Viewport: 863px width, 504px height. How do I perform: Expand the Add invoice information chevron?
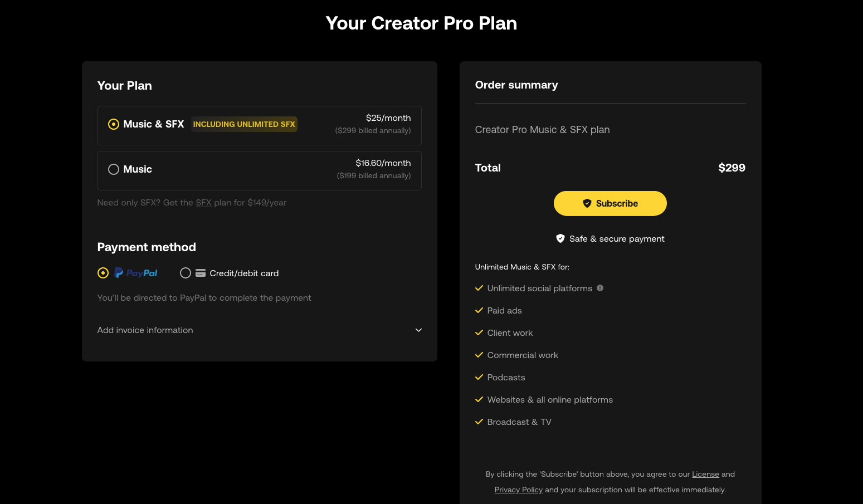(418, 330)
